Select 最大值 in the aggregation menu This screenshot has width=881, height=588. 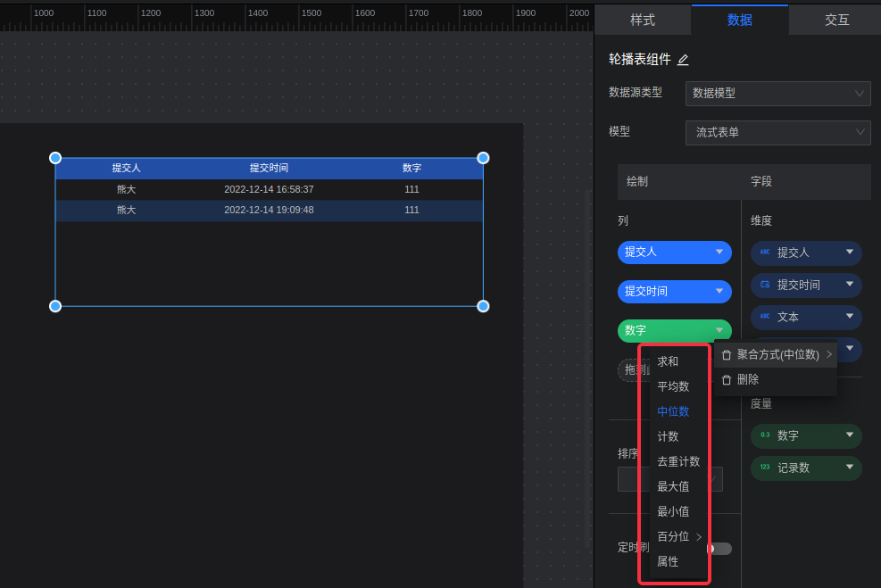tap(673, 486)
